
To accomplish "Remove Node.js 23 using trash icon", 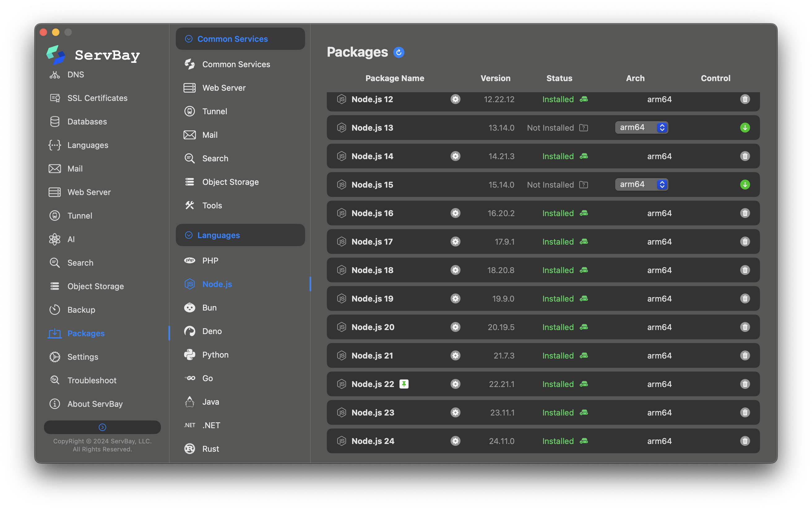I will (745, 412).
